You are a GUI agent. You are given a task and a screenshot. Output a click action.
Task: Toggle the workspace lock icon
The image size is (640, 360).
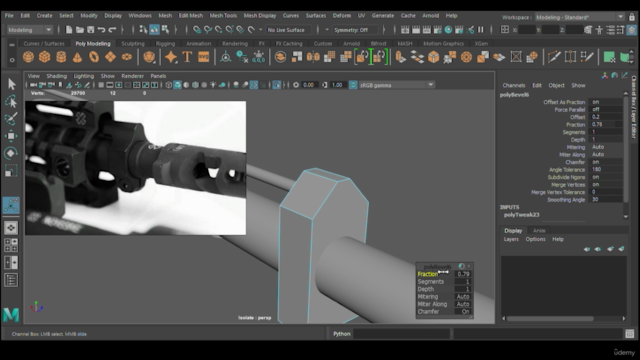632,17
